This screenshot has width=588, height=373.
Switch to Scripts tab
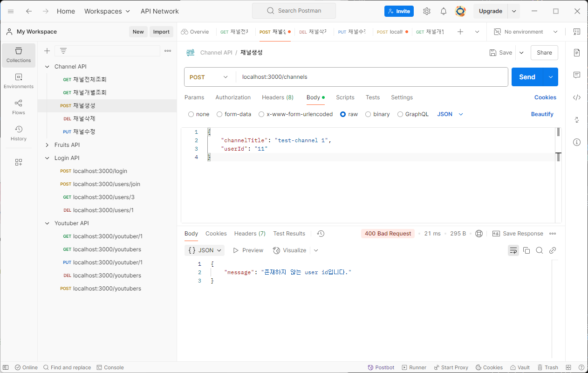point(345,97)
